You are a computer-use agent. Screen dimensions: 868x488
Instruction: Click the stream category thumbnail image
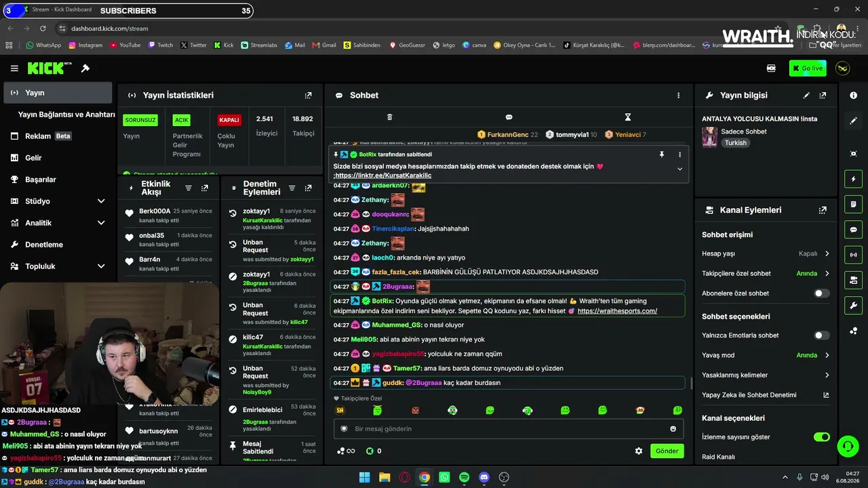point(709,137)
